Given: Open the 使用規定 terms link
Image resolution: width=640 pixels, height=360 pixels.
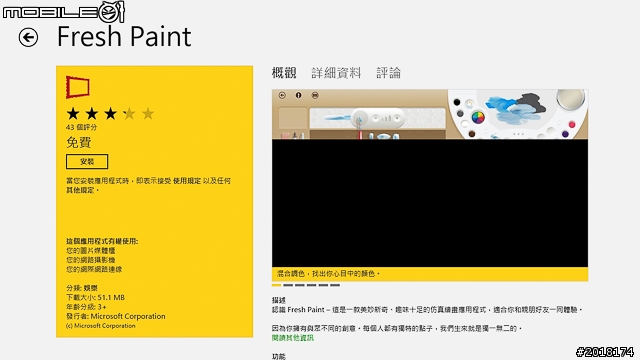Looking at the screenshot, I should pyautogui.click(x=187, y=181).
